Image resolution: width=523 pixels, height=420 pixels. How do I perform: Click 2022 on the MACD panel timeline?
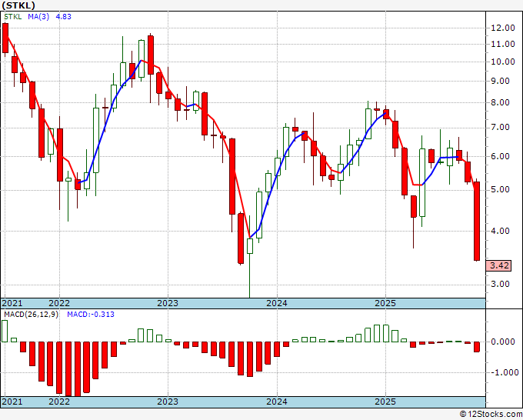pyautogui.click(x=59, y=402)
